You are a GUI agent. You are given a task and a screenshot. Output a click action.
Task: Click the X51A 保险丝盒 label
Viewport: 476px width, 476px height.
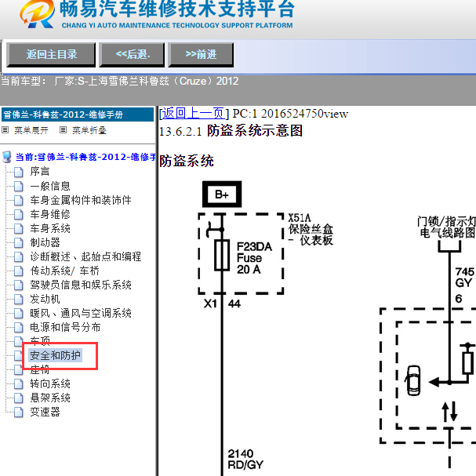coord(311,229)
